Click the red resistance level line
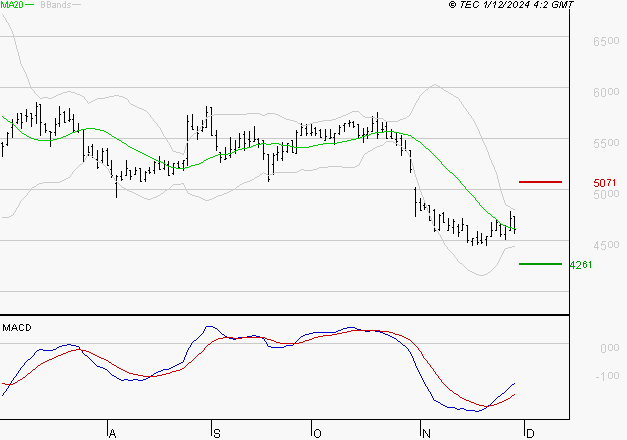This screenshot has height=440, width=627. pyautogui.click(x=540, y=182)
